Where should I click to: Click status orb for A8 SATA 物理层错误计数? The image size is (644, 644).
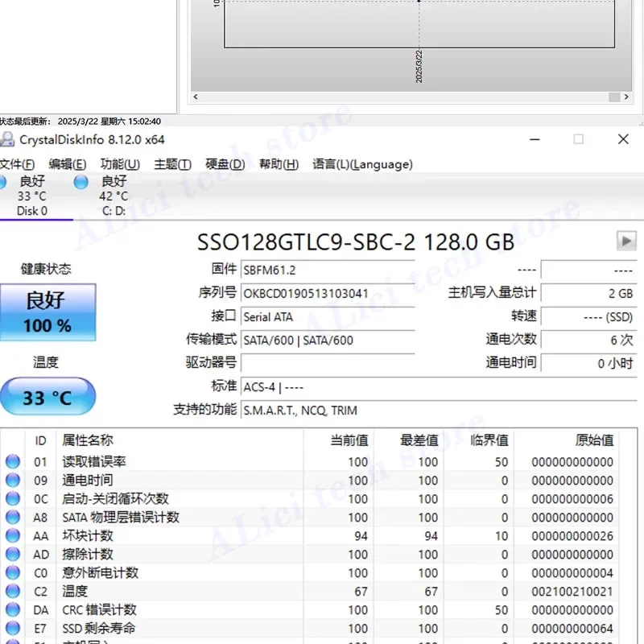coord(13,517)
